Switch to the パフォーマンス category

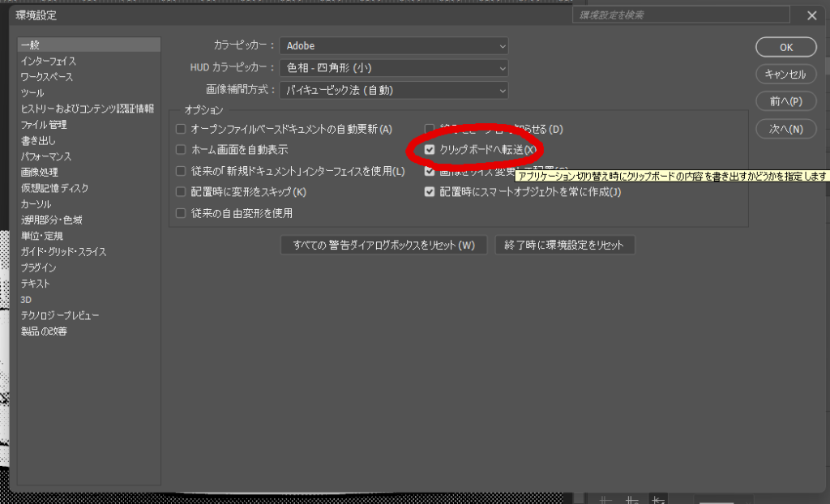click(x=46, y=156)
